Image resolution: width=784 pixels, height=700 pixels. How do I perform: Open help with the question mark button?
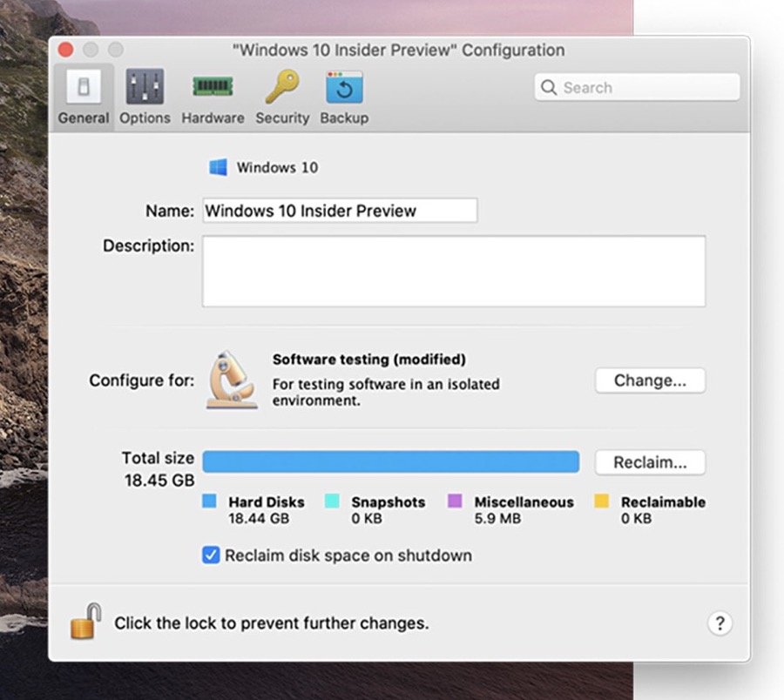(720, 623)
